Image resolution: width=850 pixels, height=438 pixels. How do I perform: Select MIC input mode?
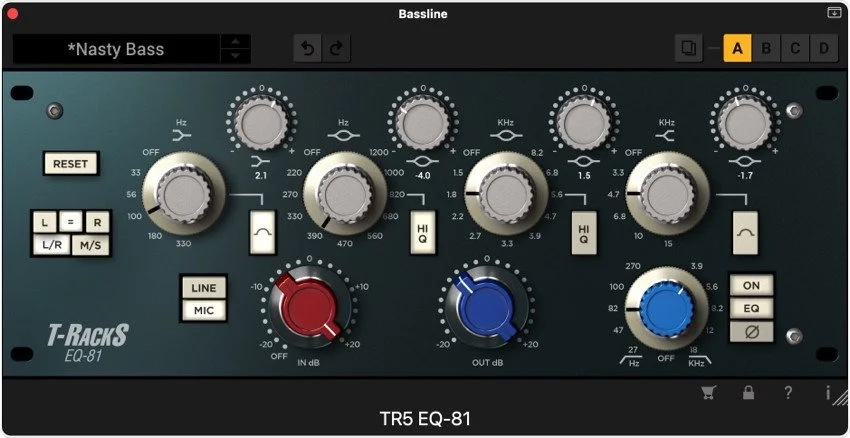203,311
